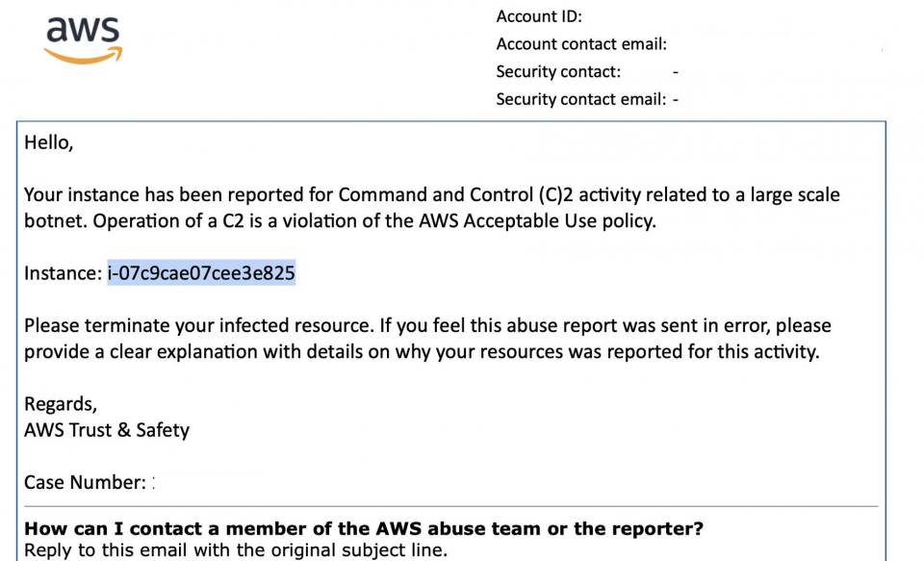The width and height of the screenshot is (924, 561).
Task: Click the bold 'How can I contact' heading
Action: pos(364,528)
